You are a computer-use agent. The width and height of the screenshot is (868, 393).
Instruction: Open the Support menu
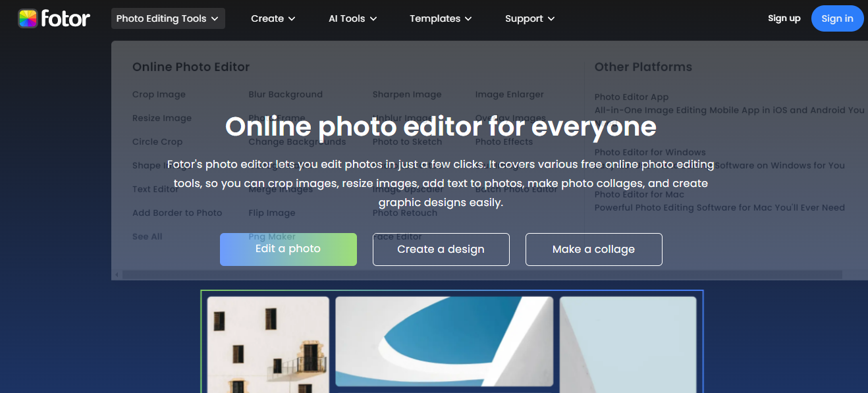tap(529, 18)
